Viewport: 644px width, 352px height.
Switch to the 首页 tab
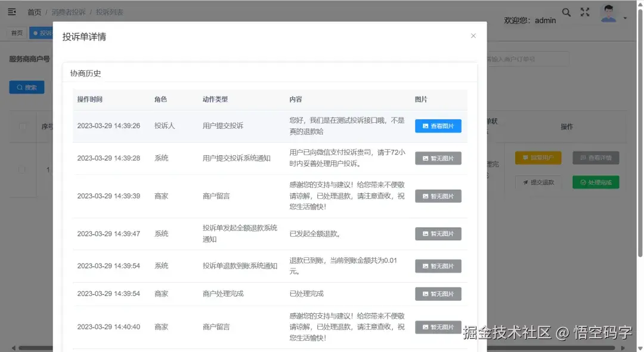[x=16, y=33]
